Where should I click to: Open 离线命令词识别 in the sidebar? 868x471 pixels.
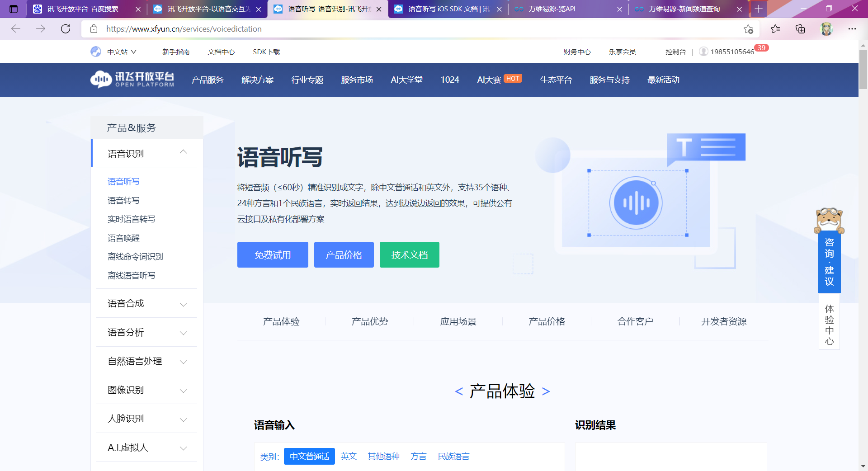(135, 257)
